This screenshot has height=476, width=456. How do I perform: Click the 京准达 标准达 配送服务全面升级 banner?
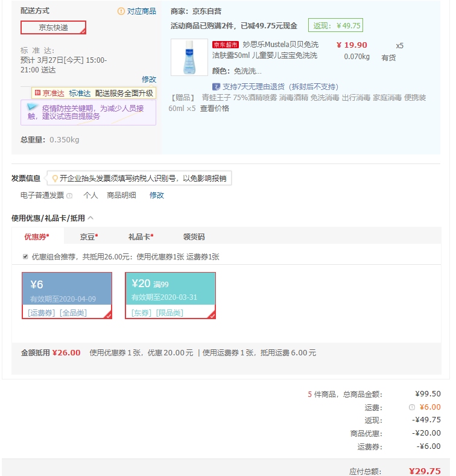94,93
